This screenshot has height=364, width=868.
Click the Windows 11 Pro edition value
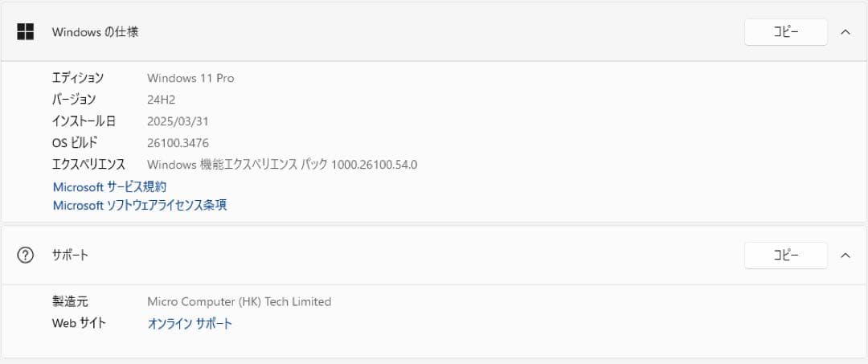tap(190, 78)
